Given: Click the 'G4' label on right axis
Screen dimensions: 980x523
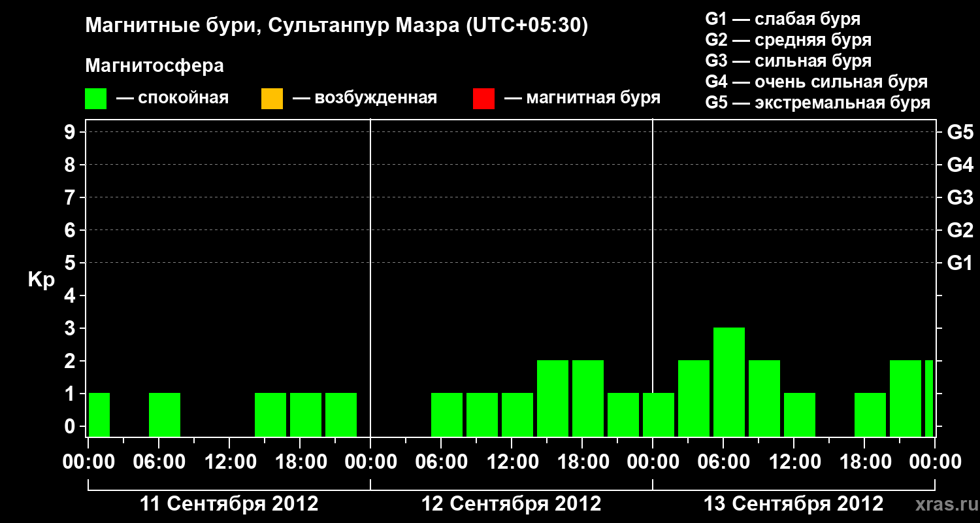Looking at the screenshot, I should [x=960, y=165].
